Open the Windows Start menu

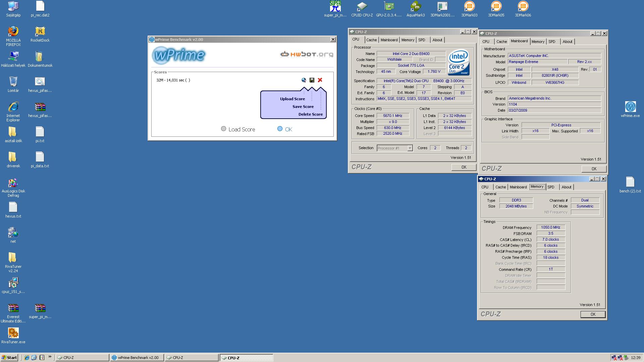pos(9,358)
